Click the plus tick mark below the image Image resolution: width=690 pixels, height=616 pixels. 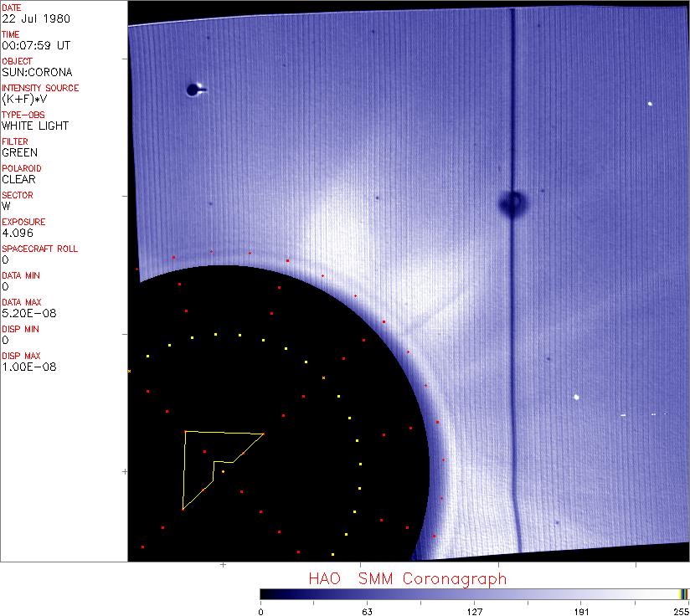(x=224, y=565)
